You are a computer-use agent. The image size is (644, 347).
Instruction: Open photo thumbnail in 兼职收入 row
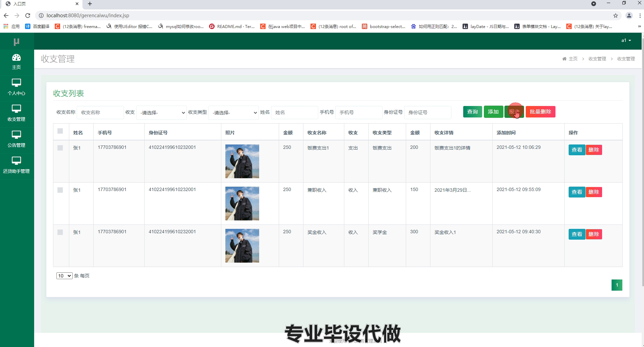pyautogui.click(x=242, y=204)
